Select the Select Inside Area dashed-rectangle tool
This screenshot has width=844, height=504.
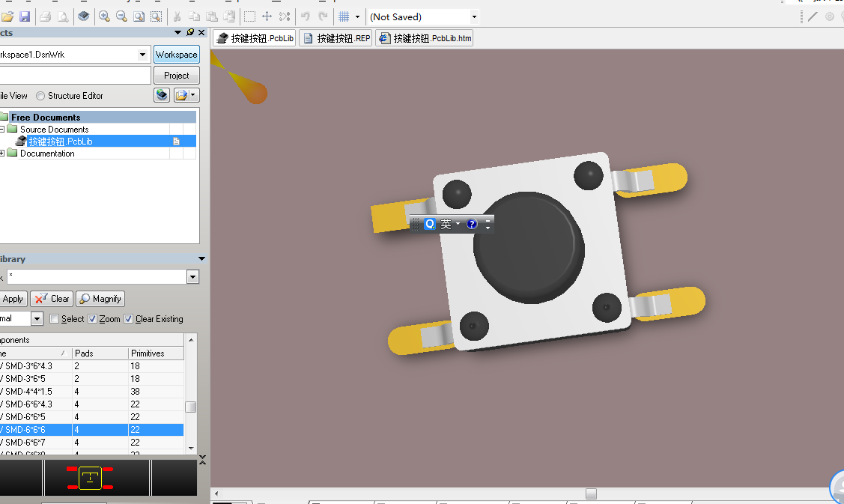coord(250,16)
